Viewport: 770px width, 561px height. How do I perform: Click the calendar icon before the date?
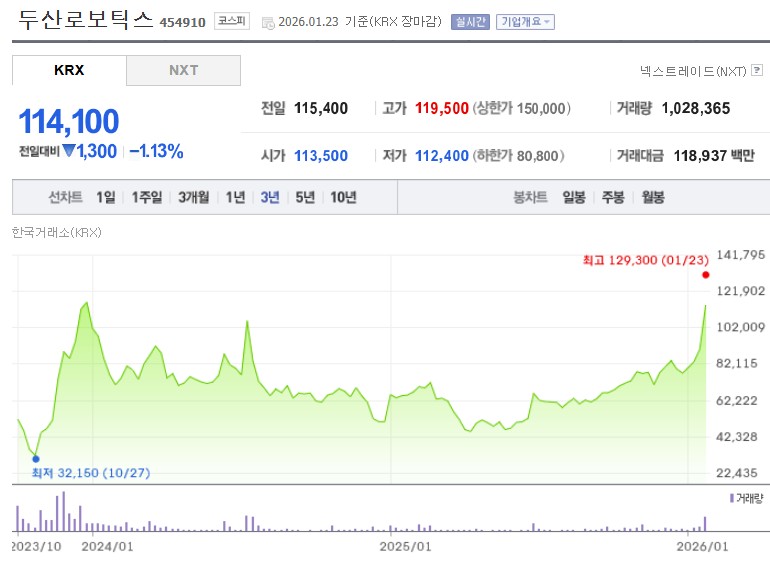tap(268, 23)
